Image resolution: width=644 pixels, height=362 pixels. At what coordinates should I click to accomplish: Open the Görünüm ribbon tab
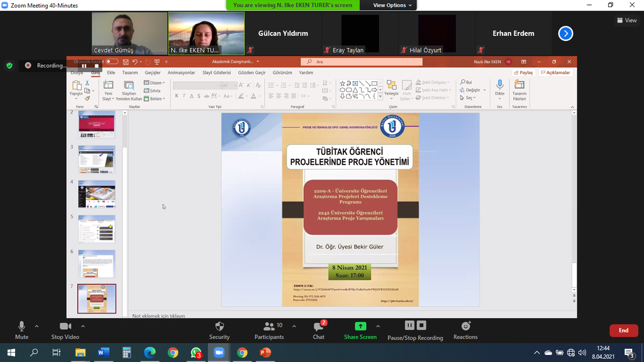click(x=282, y=72)
